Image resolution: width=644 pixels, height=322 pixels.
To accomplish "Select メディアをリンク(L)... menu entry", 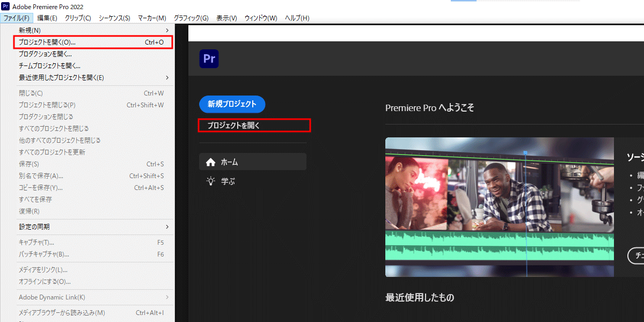I will [93, 269].
